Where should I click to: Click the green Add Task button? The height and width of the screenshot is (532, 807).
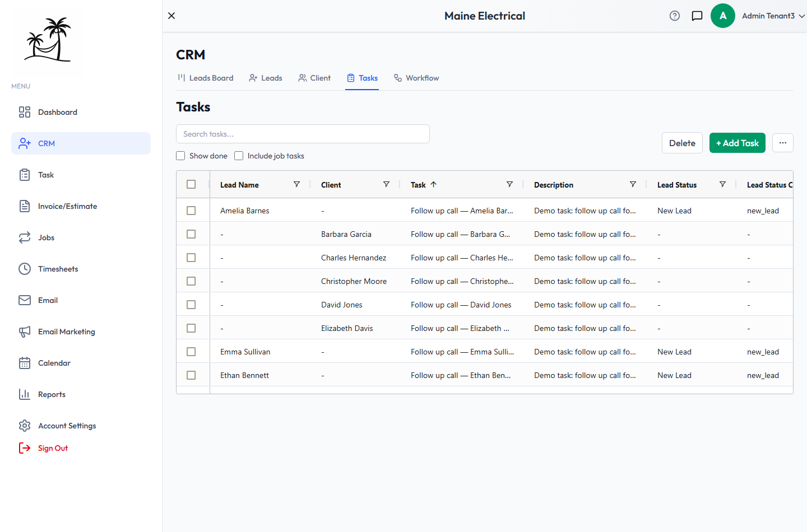[738, 143]
